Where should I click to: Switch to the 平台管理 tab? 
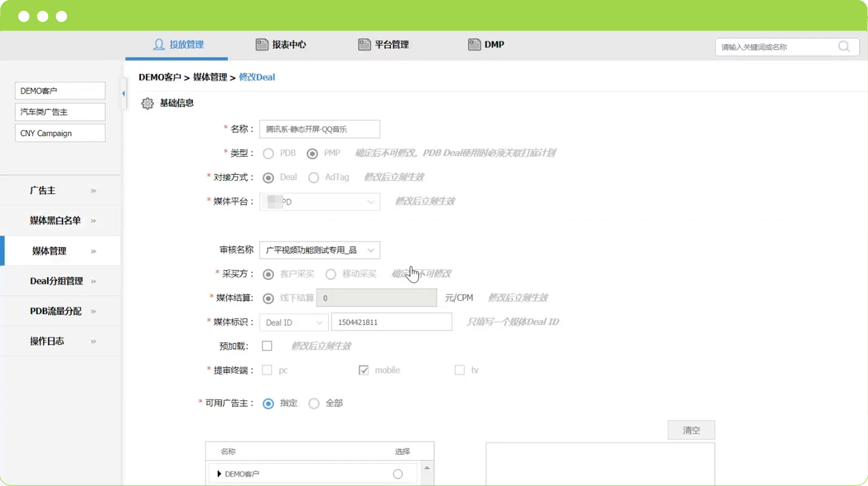pos(383,45)
